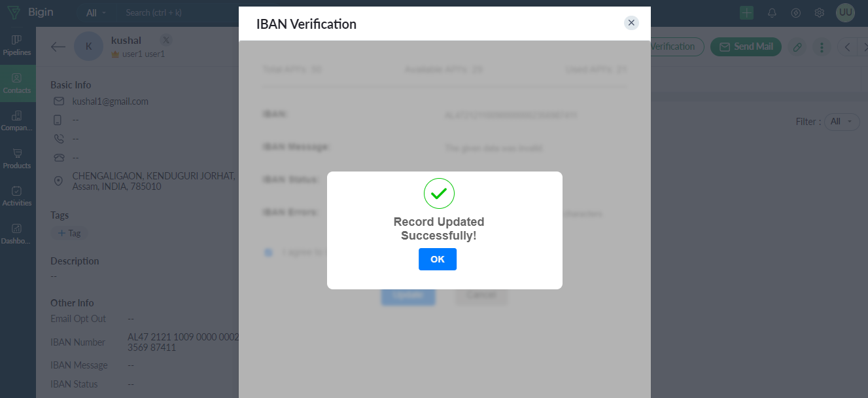
Task: Add a tag with + Tag
Action: (x=69, y=233)
